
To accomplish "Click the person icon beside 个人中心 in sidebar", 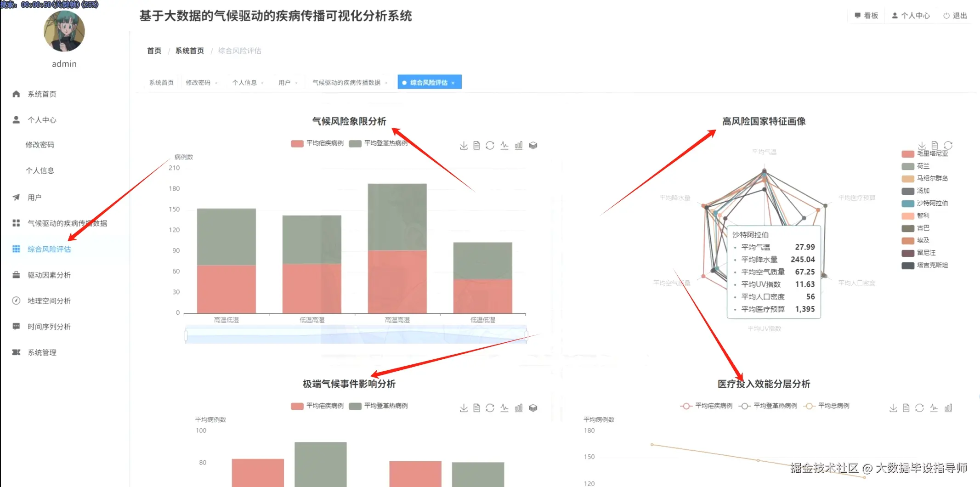I will coord(16,120).
